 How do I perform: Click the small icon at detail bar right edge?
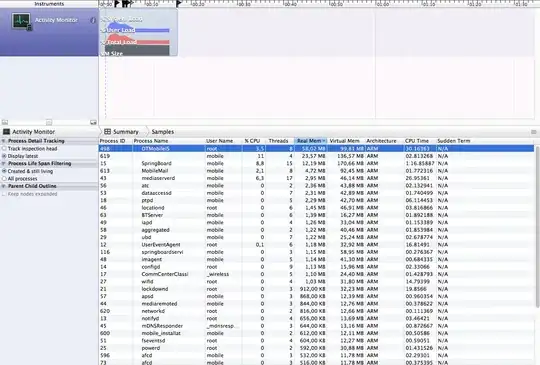coord(533,132)
